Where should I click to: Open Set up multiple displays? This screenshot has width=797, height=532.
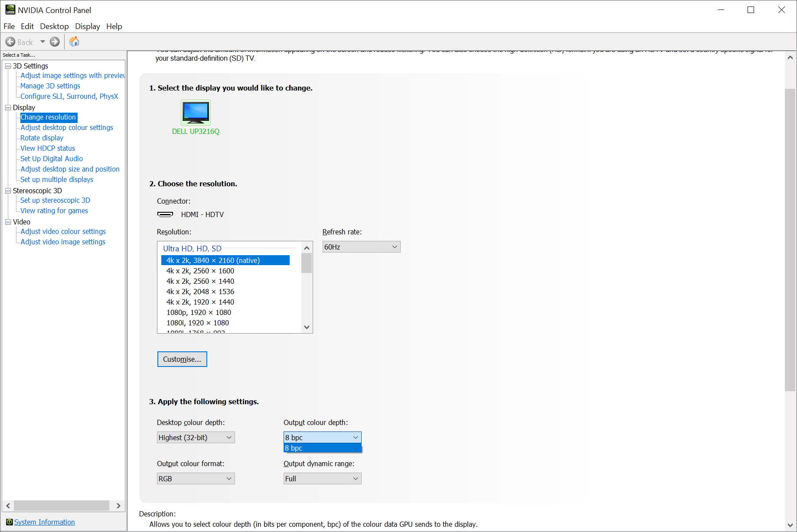click(x=57, y=179)
